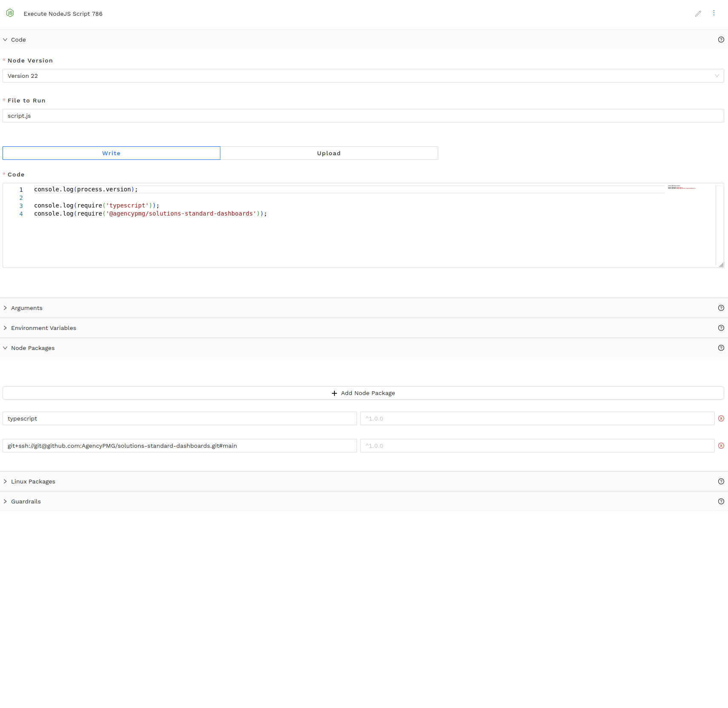
Task: Open help for the Code section
Action: (721, 40)
